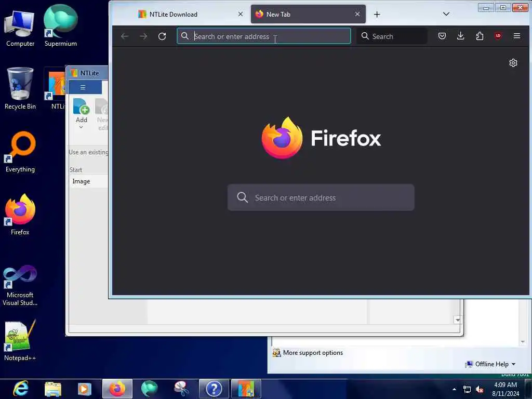This screenshot has width=532, height=399.
Task: Go forward using Firefox forward arrow
Action: 143,36
